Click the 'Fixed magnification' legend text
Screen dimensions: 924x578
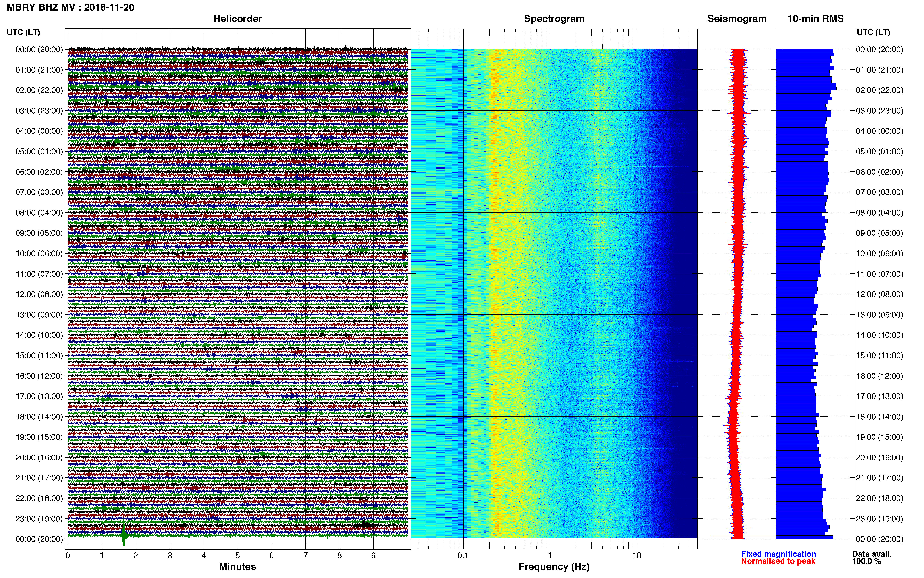coord(778,554)
